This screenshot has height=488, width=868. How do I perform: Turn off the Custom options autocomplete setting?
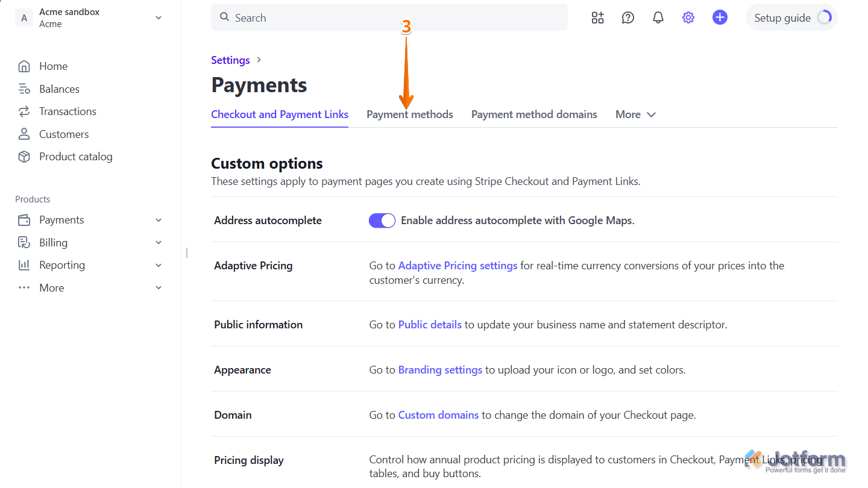(382, 221)
